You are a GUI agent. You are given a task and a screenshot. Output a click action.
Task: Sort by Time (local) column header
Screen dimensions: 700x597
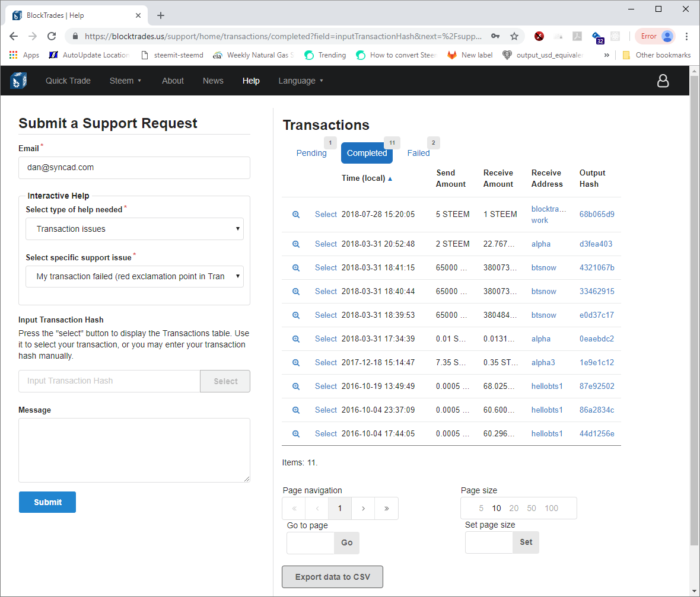[367, 178]
